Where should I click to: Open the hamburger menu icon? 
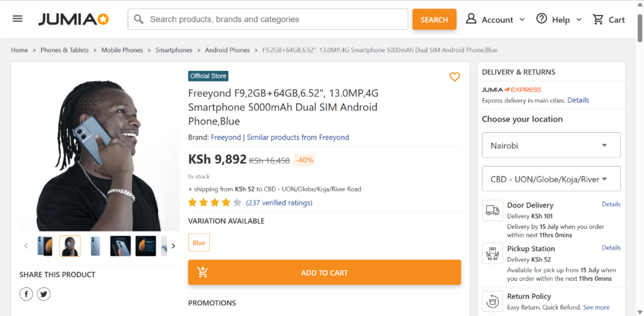tap(17, 18)
